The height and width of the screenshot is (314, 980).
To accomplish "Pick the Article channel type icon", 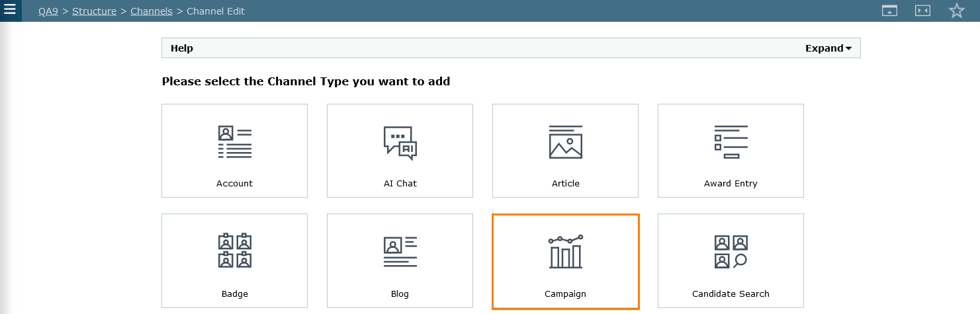I will (x=565, y=142).
